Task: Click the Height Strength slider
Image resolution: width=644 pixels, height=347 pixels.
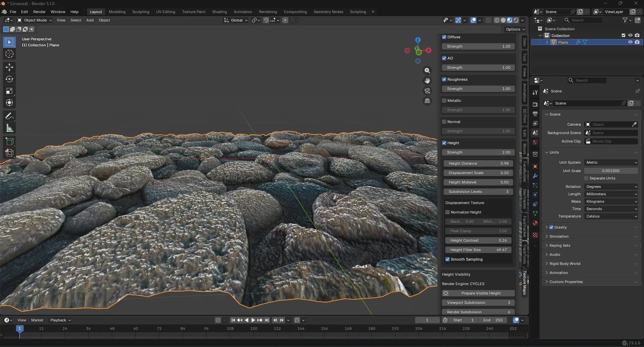Action: pyautogui.click(x=478, y=152)
